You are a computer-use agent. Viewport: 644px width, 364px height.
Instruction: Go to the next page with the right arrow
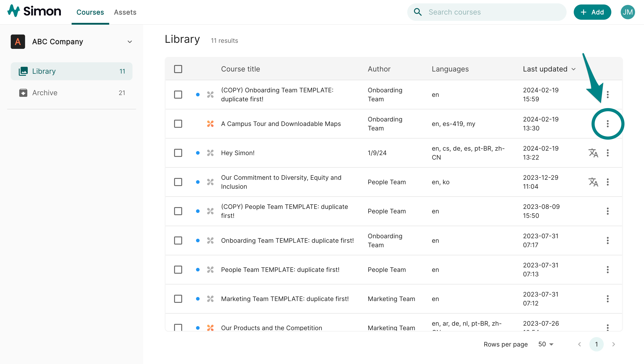[614, 344]
